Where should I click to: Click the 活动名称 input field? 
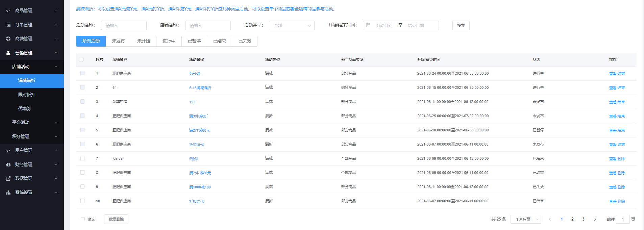(124, 25)
